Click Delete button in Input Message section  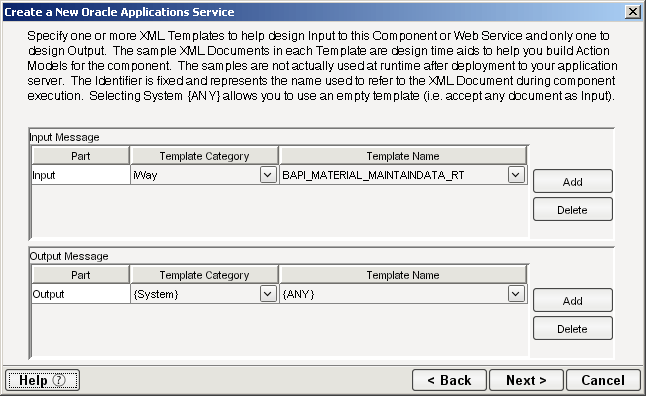click(x=573, y=209)
